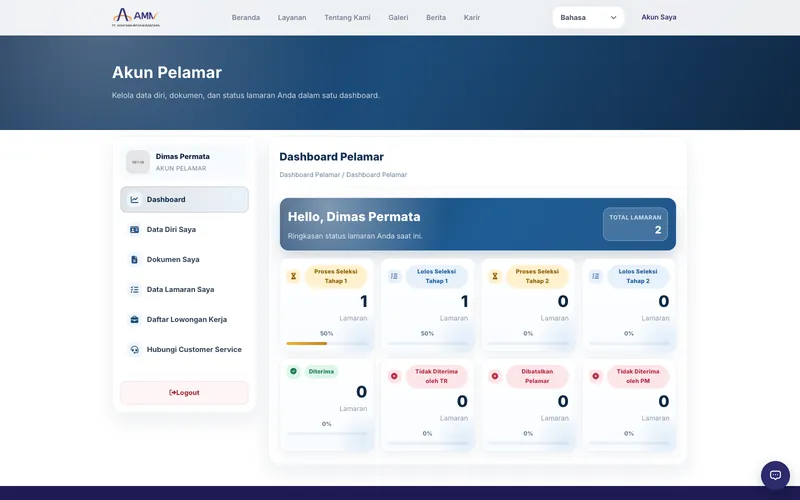Open the floating chat bubble button

coord(775,475)
